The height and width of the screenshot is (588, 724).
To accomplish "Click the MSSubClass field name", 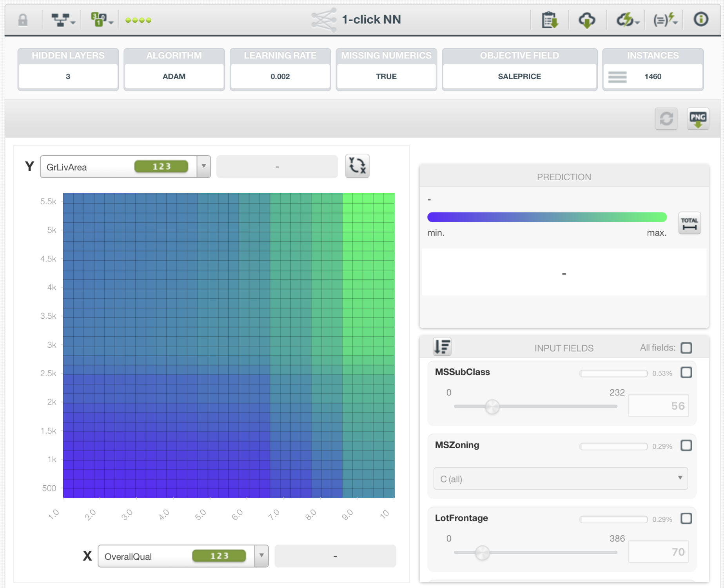I will click(463, 372).
